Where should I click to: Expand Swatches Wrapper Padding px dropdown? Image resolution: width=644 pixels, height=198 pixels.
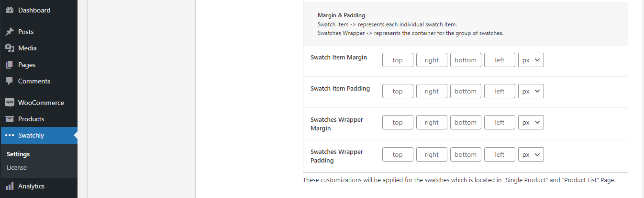(x=531, y=154)
